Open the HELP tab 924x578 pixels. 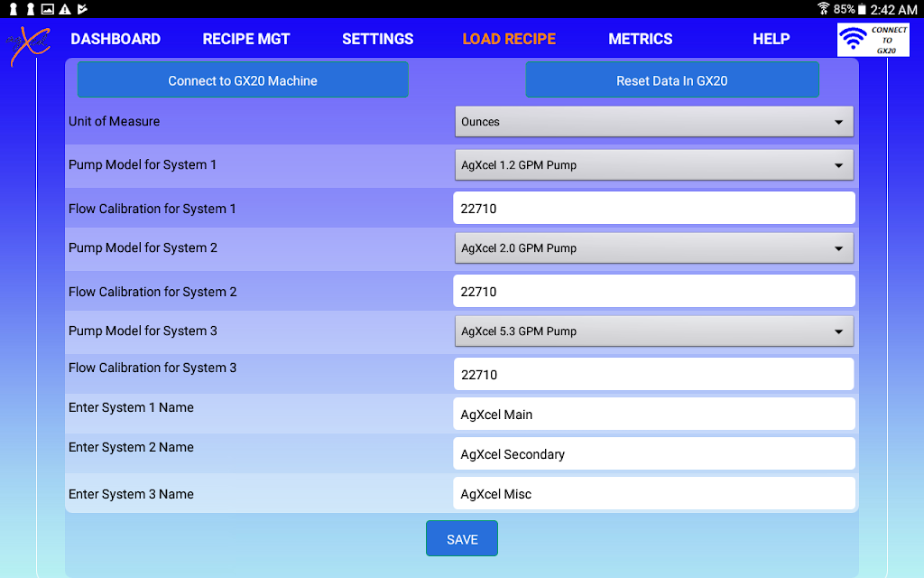click(x=771, y=39)
